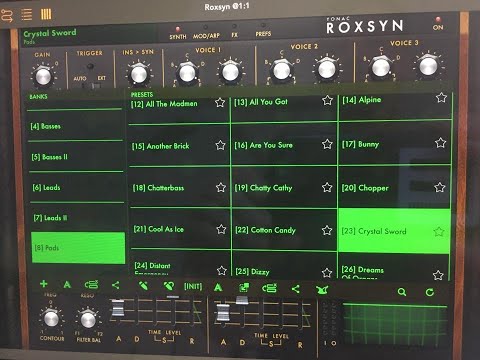Click the Voice 2 waveform selector knob

click(x=281, y=70)
